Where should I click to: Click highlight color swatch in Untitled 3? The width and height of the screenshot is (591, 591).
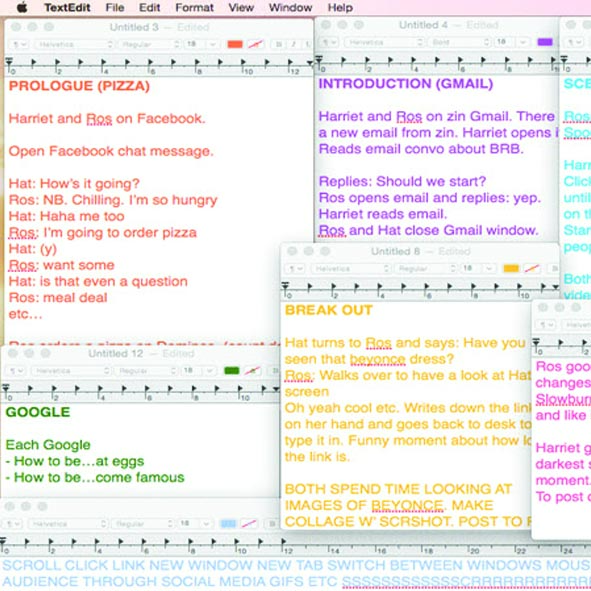tap(256, 44)
